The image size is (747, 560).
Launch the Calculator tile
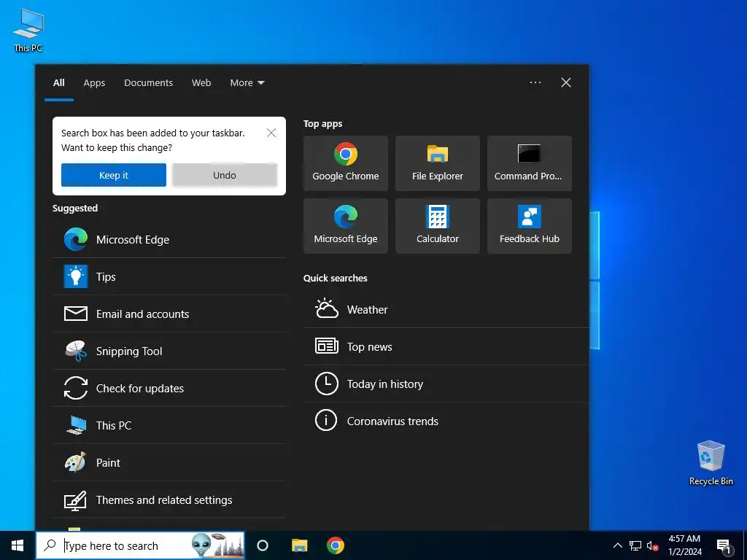pyautogui.click(x=438, y=226)
